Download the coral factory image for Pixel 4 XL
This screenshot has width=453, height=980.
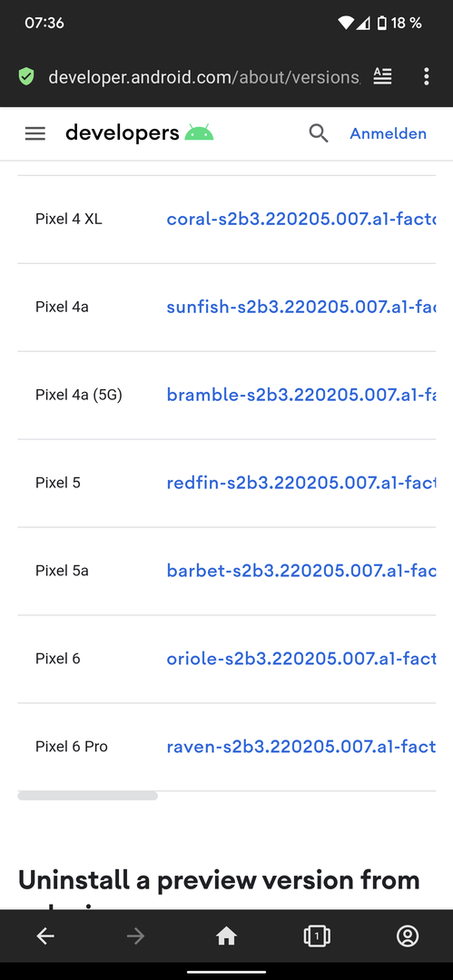pos(301,220)
